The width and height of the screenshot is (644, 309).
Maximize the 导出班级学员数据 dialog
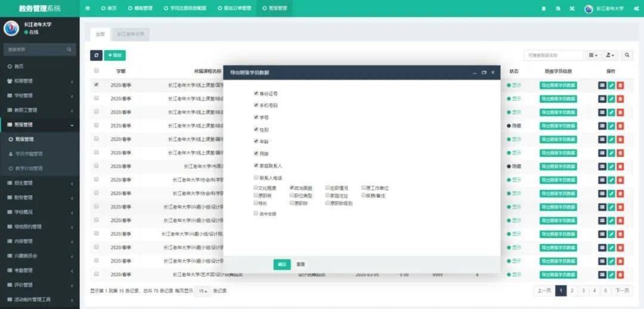[484, 72]
